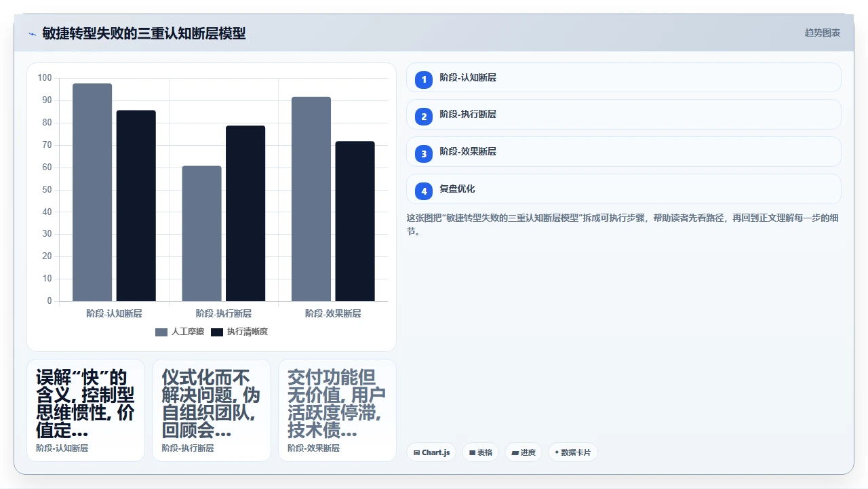Screen dimensions: 868x489
Task: Click the 执行清晰度 legend color box
Action: click(x=217, y=332)
